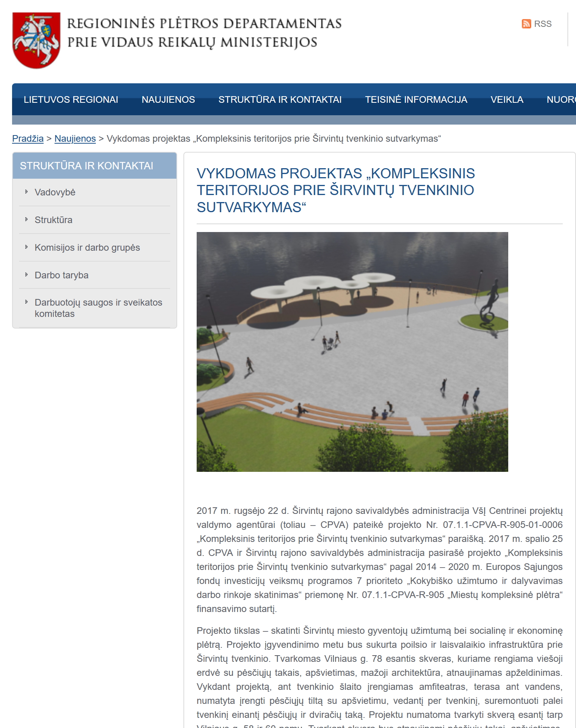Open Struktūra ir kontaktai in top navigation
Screen dimensions: 576x728
tap(280, 100)
